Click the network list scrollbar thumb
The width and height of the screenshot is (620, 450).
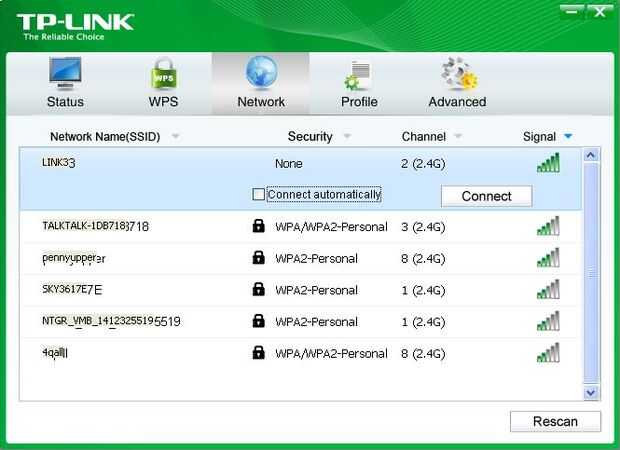pos(592,273)
